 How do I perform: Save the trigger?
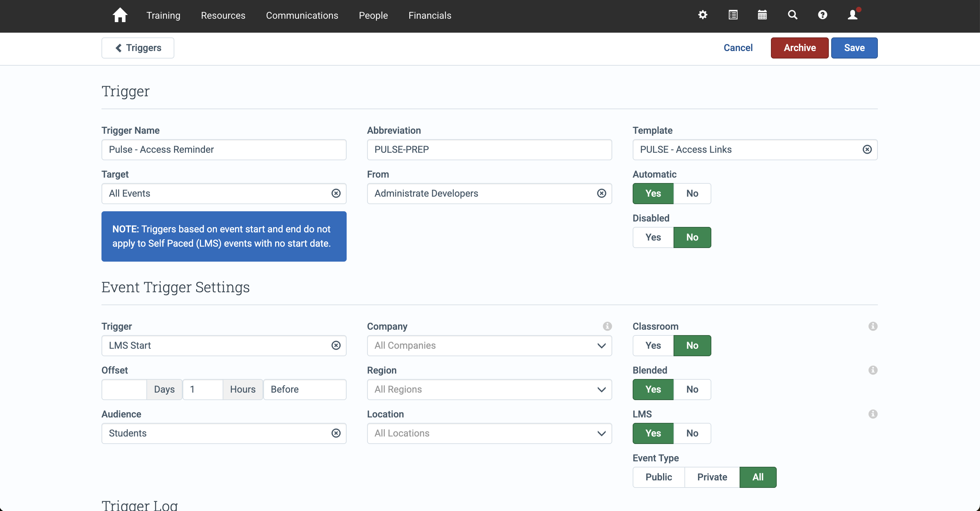coord(854,48)
